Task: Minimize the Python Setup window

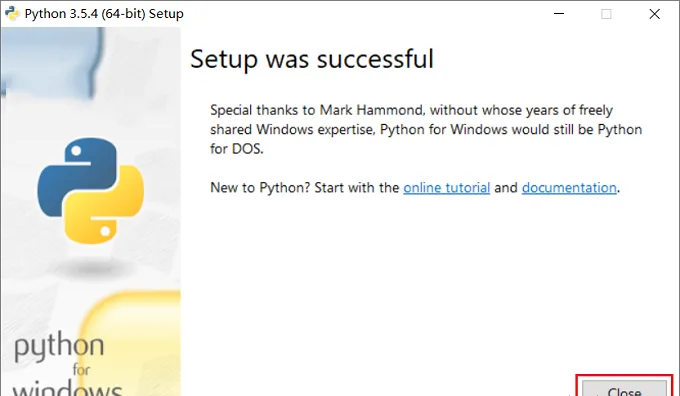Action: point(559,13)
